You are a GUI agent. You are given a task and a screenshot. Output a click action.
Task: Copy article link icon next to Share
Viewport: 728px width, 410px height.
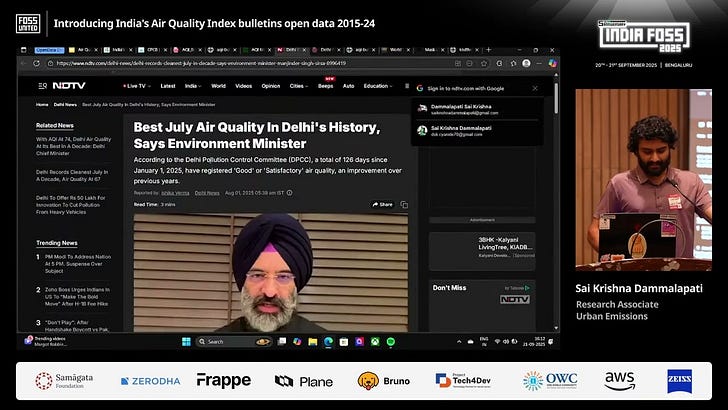tap(404, 204)
